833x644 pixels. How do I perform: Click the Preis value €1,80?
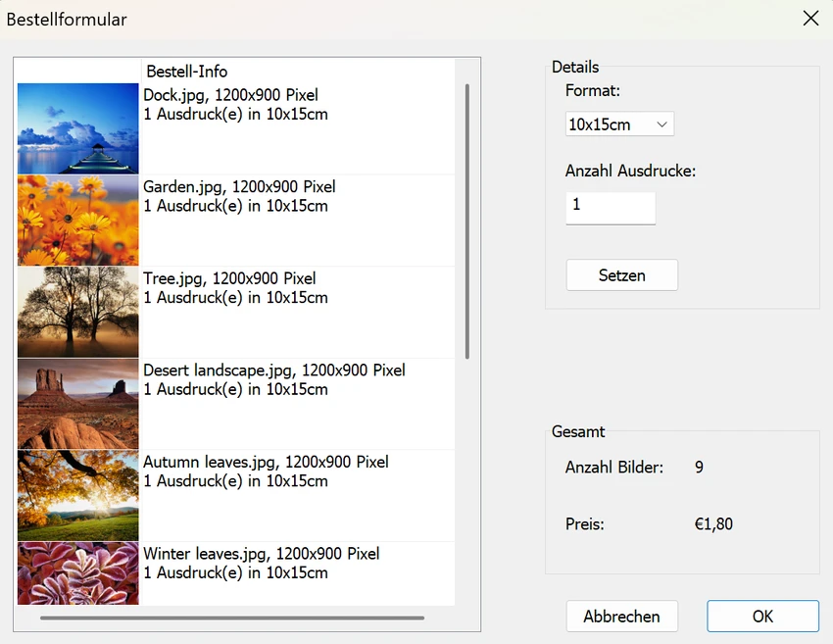[x=714, y=523]
